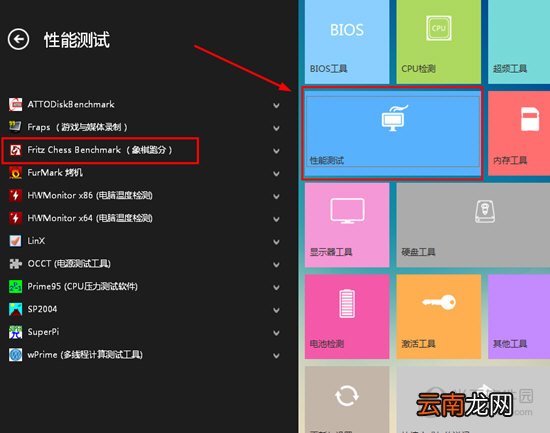Click Fraps (游戏与媒体录制) entry text

pyautogui.click(x=78, y=127)
